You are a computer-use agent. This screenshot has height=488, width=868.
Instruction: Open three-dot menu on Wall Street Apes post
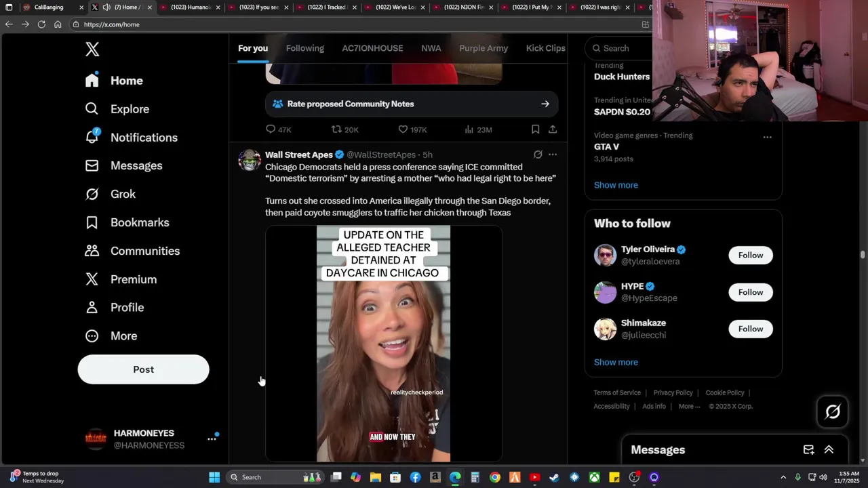coord(553,155)
